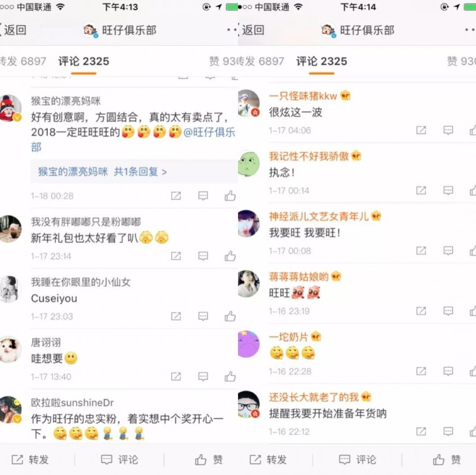Repost the comment posted at 1-17 23:14
Screen dimensions: 476x475
click(x=176, y=257)
